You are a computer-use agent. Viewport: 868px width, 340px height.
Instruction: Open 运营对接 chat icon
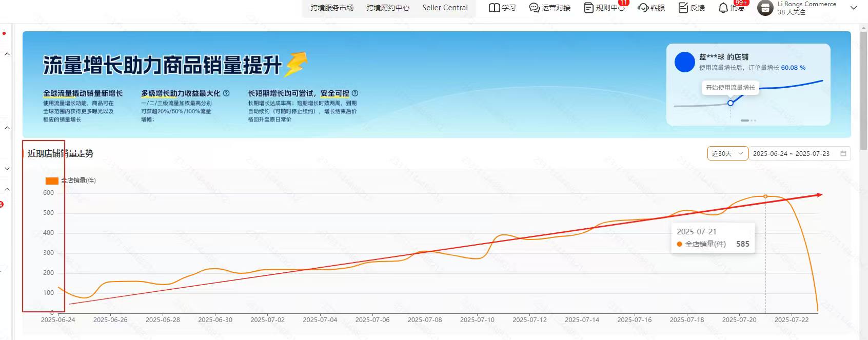point(534,8)
